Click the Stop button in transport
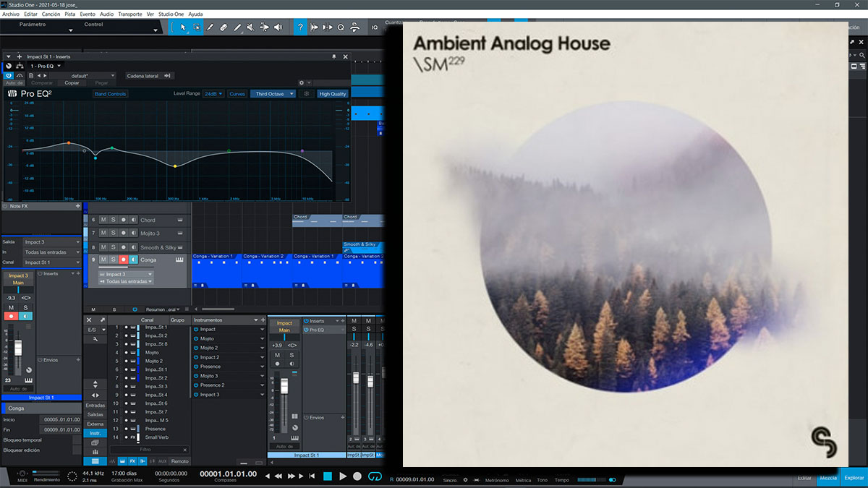This screenshot has width=868, height=488. point(327,476)
